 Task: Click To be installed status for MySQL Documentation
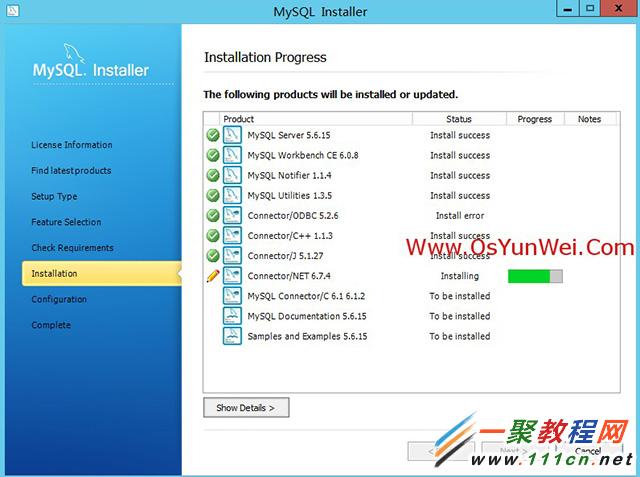pyautogui.click(x=460, y=316)
